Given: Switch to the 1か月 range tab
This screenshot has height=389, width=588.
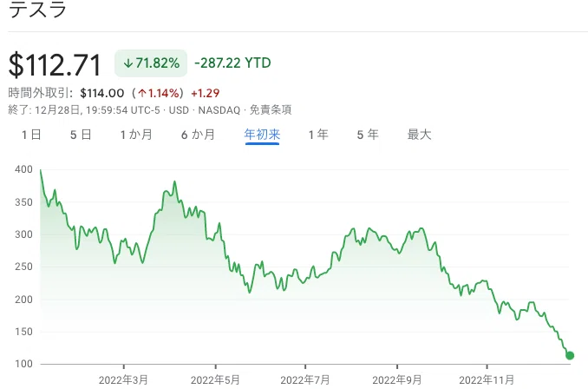Looking at the screenshot, I should pos(136,135).
